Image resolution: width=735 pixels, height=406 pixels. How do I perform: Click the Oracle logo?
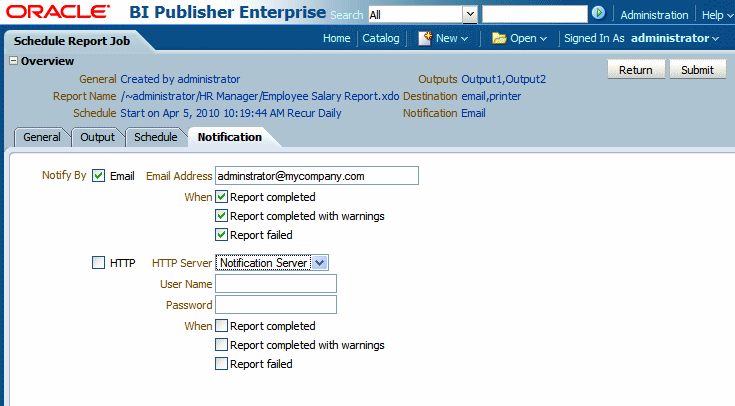coord(58,12)
